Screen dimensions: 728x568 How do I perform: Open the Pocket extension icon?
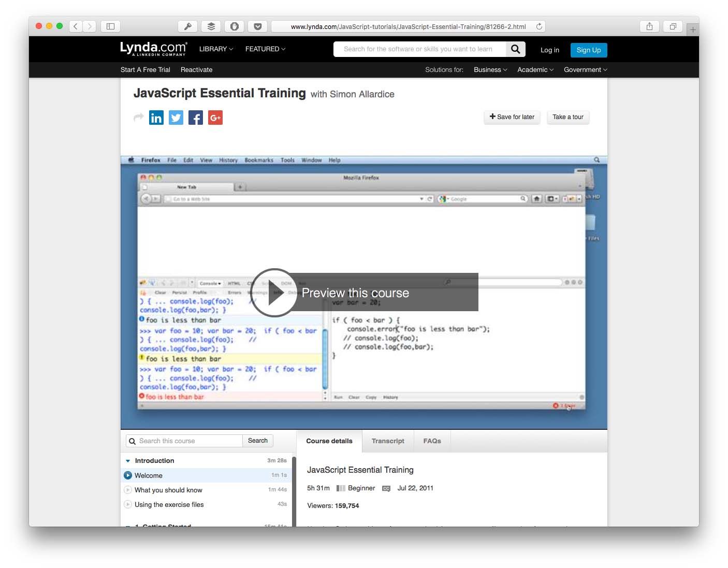tap(257, 26)
